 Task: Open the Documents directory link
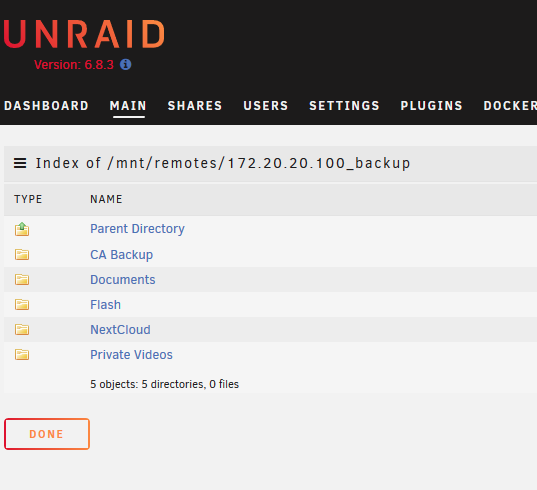point(123,280)
